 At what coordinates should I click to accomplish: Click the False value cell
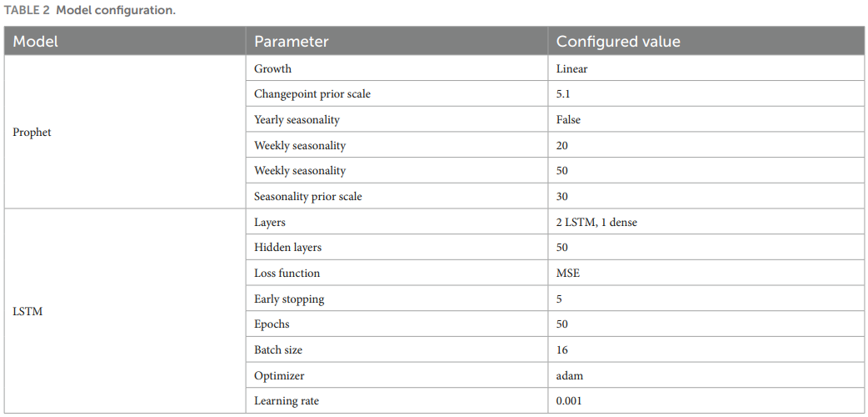706,119
